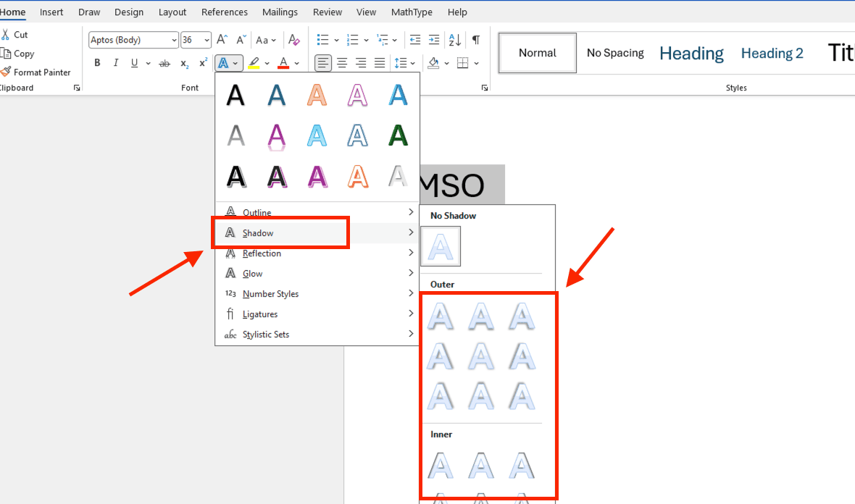
Task: Toggle Bold formatting
Action: tap(97, 63)
